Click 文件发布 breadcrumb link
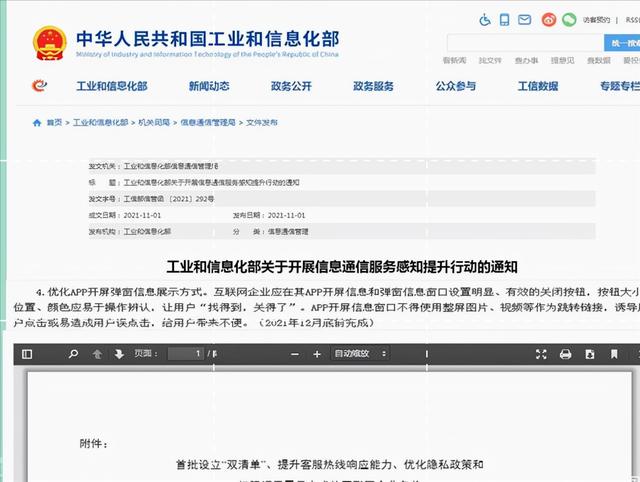Screen dimensions: 640x482 pyautogui.click(x=262, y=122)
